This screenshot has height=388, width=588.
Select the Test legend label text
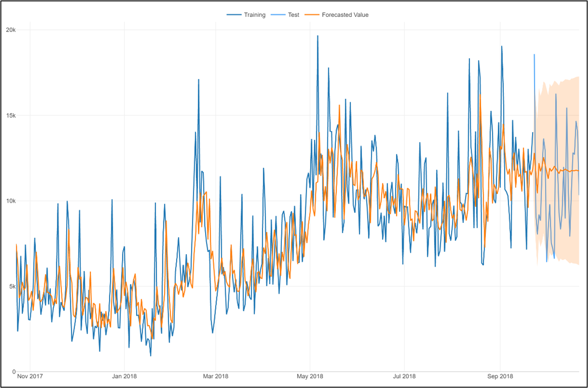click(294, 15)
